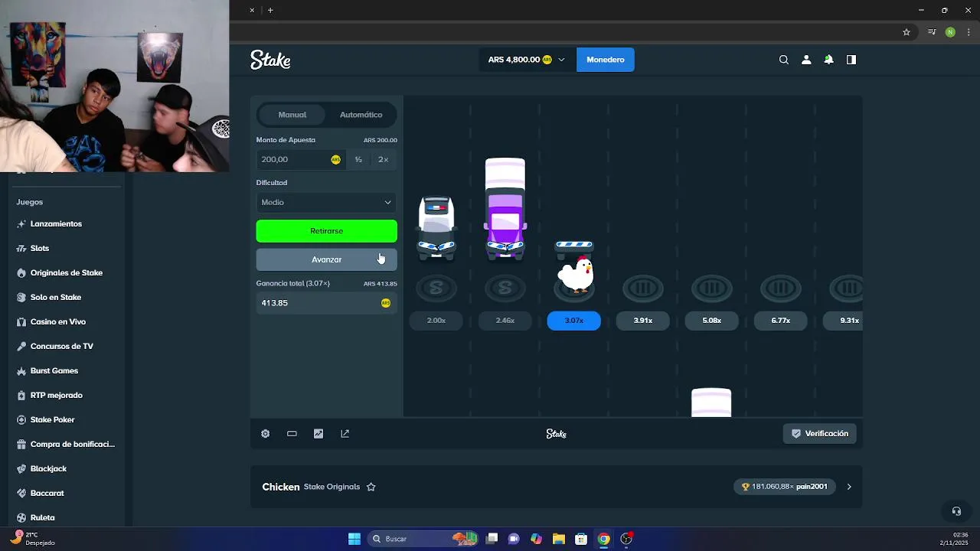
Task: Switch to Automático betting mode
Action: point(361,115)
